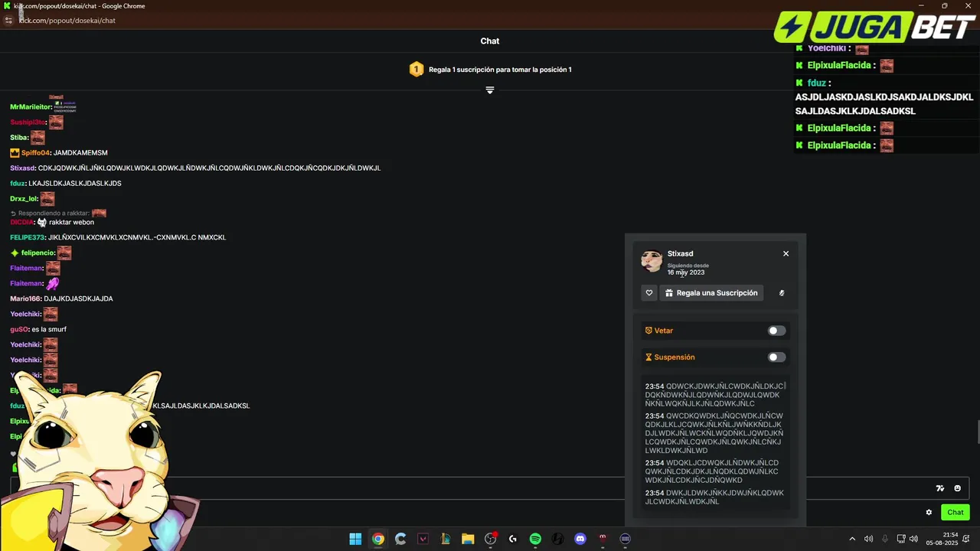Click username Drxz_lol in chat

(x=24, y=199)
